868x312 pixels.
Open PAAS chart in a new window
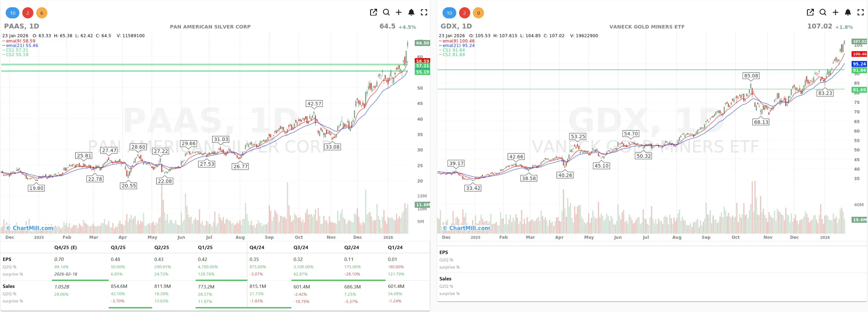[x=373, y=12]
